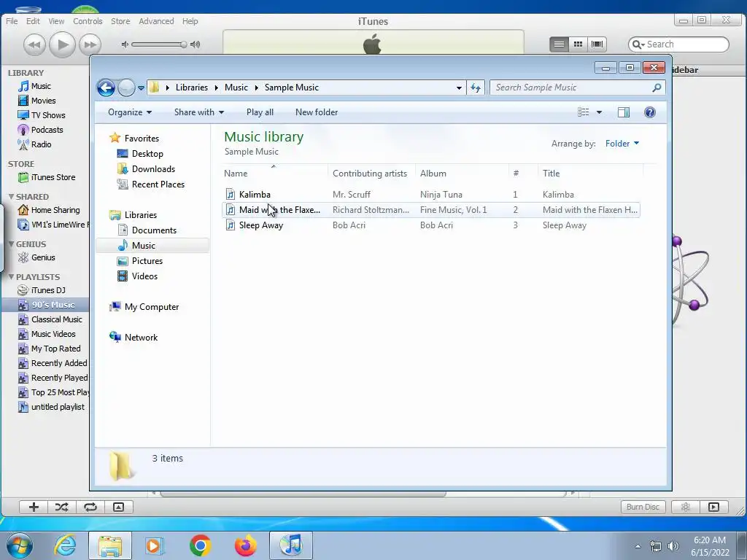Create a New folder

(317, 112)
